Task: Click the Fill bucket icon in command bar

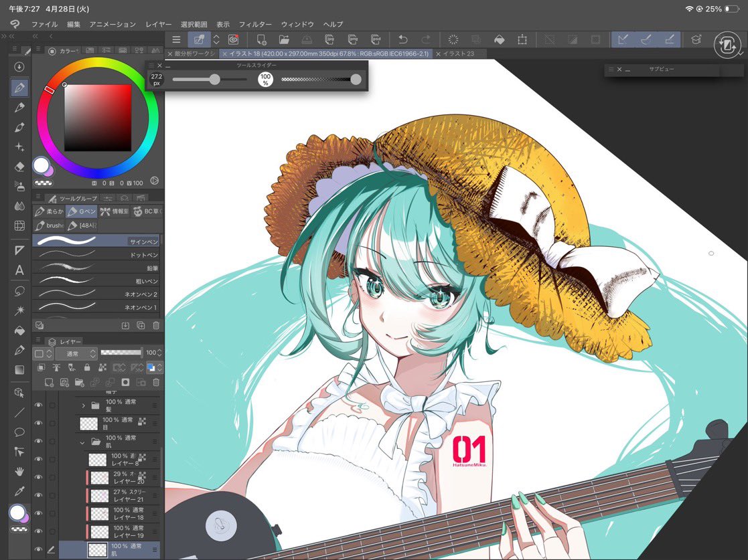Action: 499,39
